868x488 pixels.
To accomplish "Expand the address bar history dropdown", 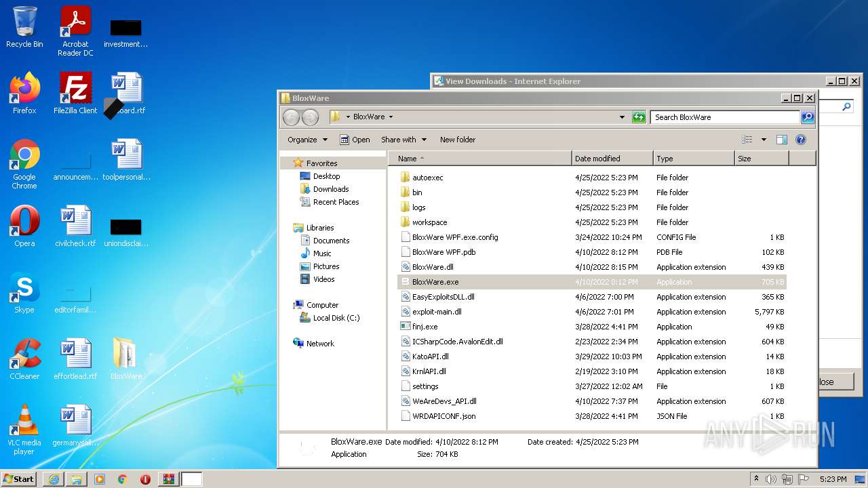I will [623, 117].
